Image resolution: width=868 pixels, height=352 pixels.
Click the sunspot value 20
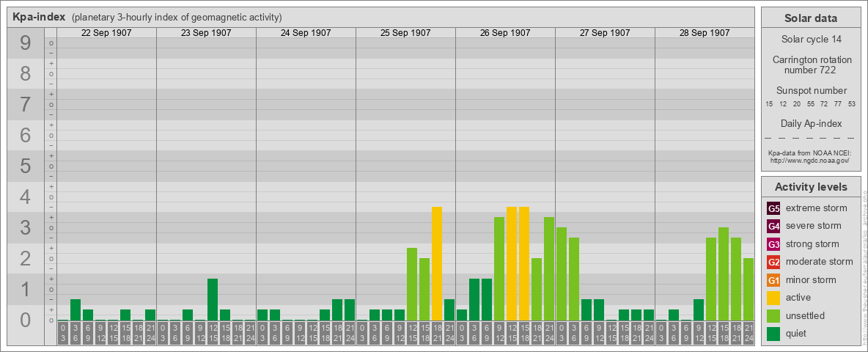(x=797, y=104)
